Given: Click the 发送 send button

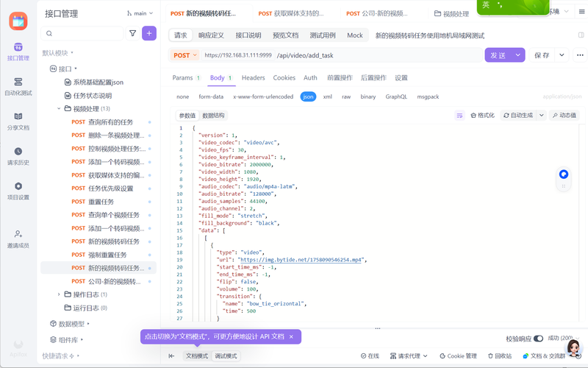Looking at the screenshot, I should tap(498, 55).
